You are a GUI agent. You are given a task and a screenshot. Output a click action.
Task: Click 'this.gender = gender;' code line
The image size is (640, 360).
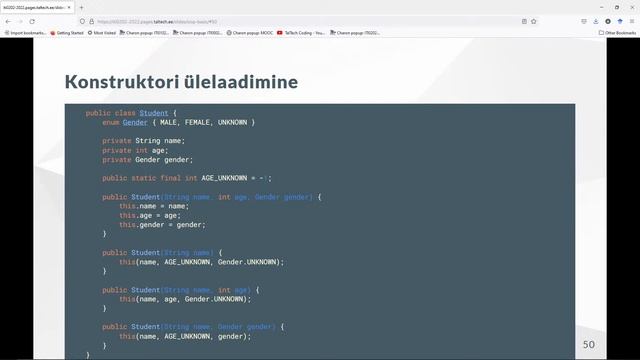[x=162, y=225]
